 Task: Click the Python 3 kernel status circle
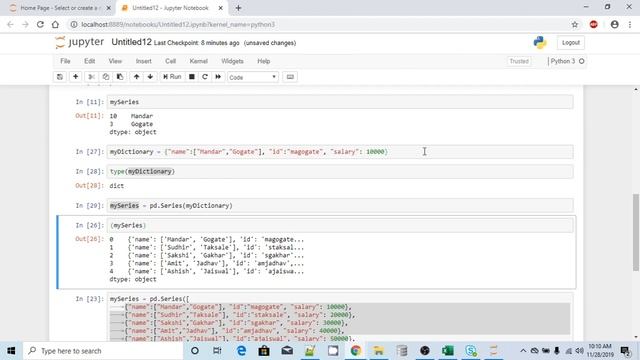coord(582,61)
